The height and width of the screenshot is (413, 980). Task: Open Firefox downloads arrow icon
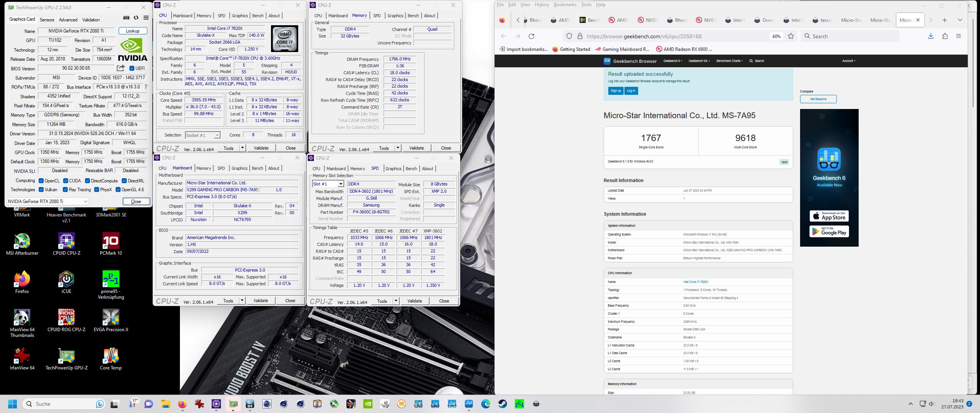pos(931,36)
